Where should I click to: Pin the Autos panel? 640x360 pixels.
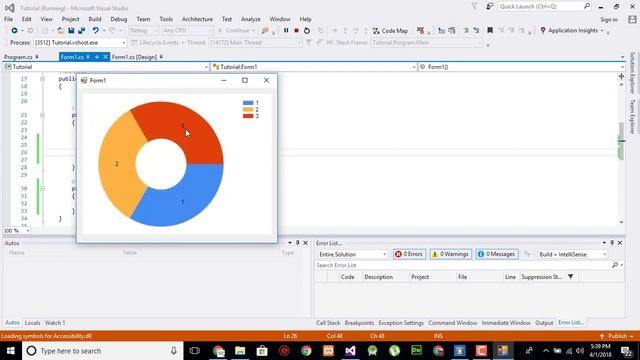click(298, 243)
